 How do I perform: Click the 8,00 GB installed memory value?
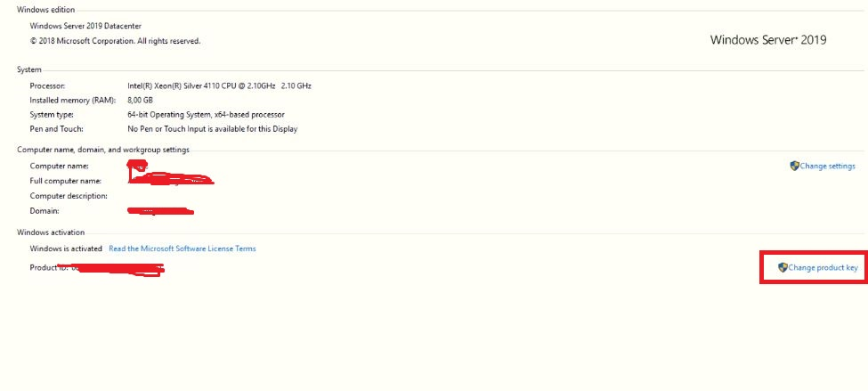tap(140, 101)
